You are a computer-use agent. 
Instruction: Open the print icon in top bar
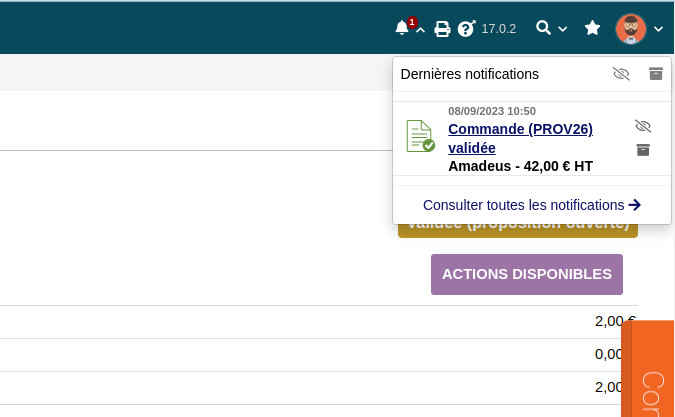442,29
